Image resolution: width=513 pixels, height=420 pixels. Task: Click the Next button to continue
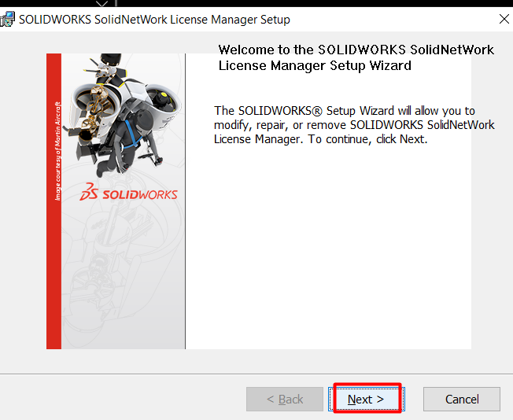click(x=367, y=399)
